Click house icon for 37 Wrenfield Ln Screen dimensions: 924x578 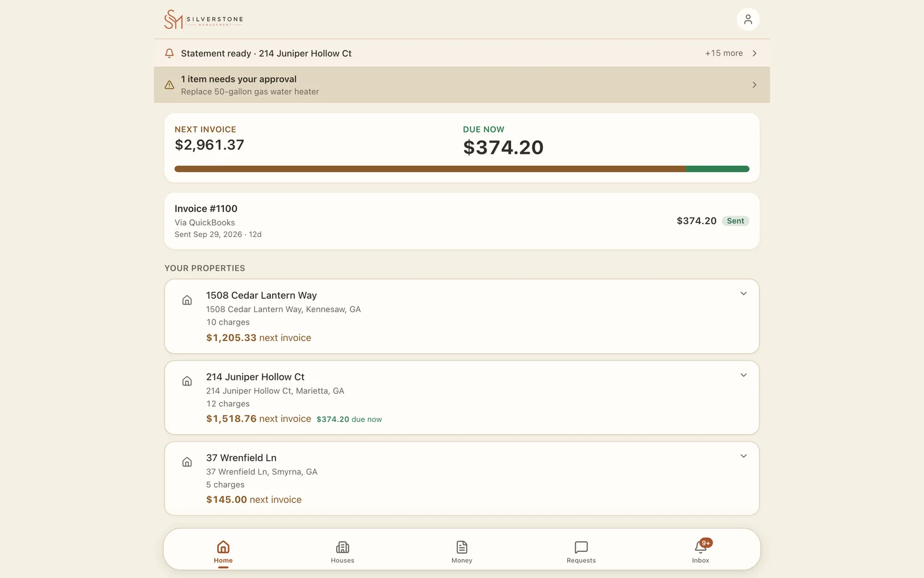click(x=187, y=462)
